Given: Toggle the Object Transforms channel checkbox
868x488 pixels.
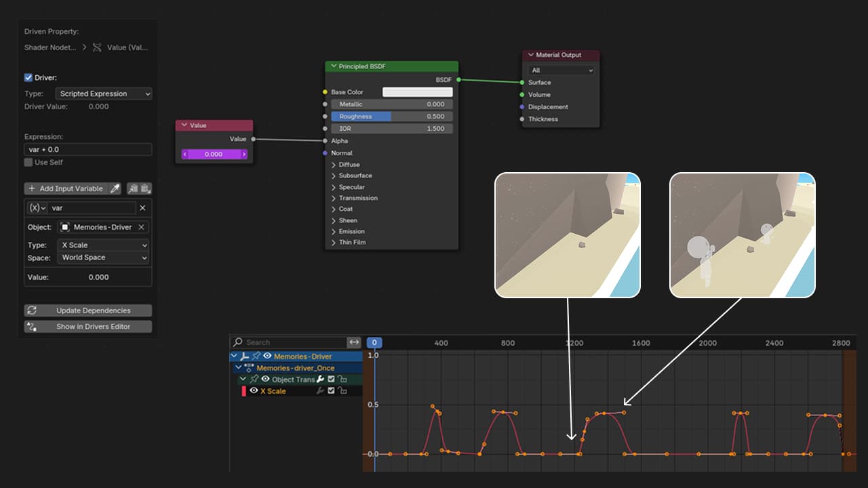Looking at the screenshot, I should 331,379.
